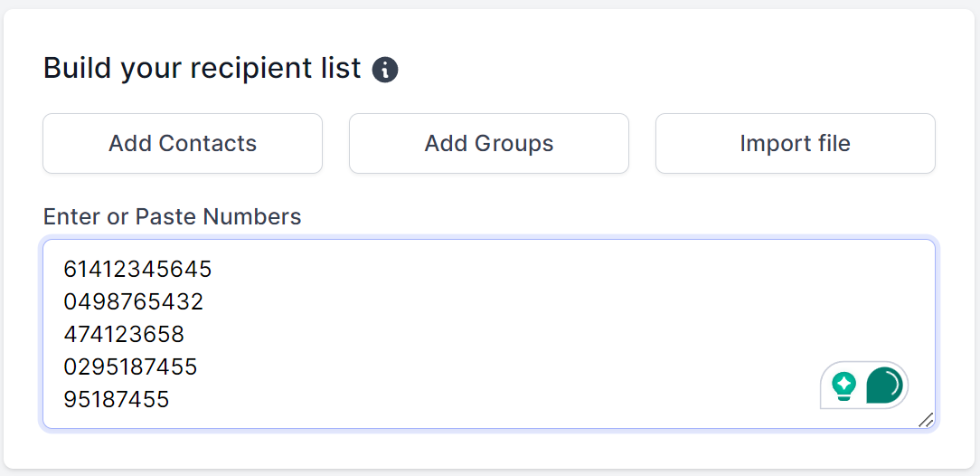980x476 pixels.
Task: Click the dark green circular assistant icon
Action: [884, 385]
